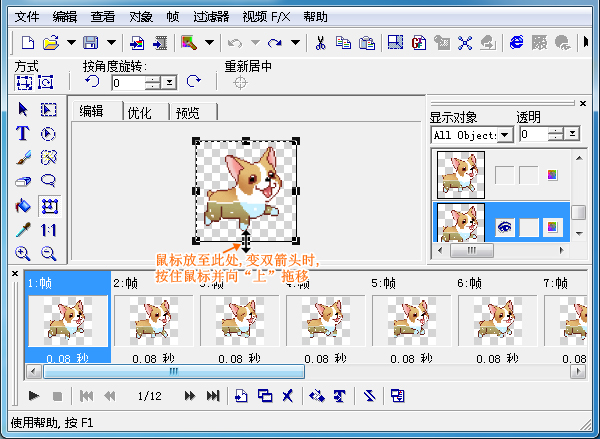Switch to the 预览 tab

tap(188, 113)
